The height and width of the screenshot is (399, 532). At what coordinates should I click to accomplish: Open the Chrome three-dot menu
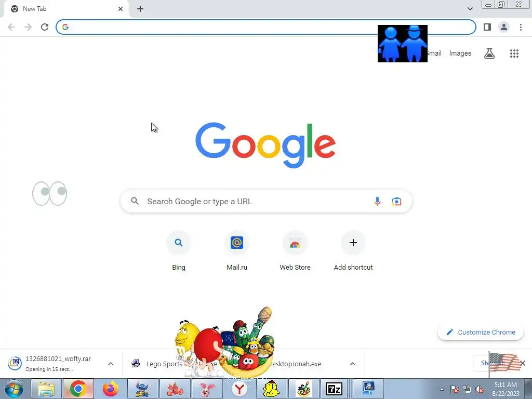coord(521,27)
